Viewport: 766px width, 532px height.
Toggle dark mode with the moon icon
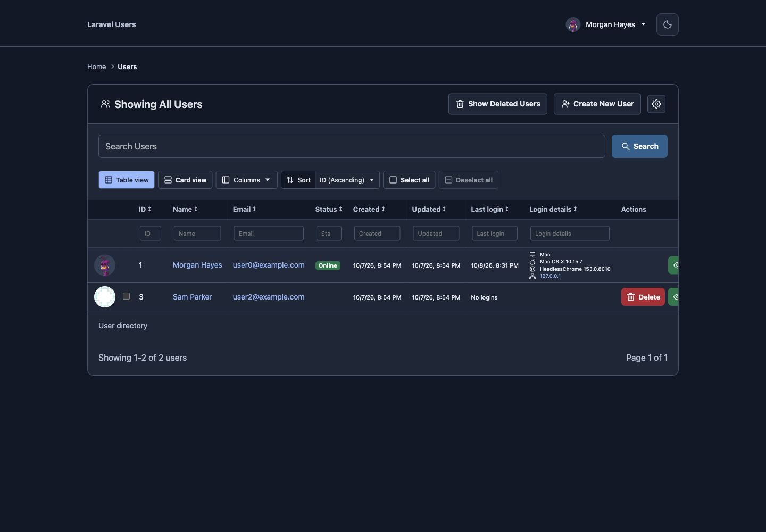[x=667, y=24]
